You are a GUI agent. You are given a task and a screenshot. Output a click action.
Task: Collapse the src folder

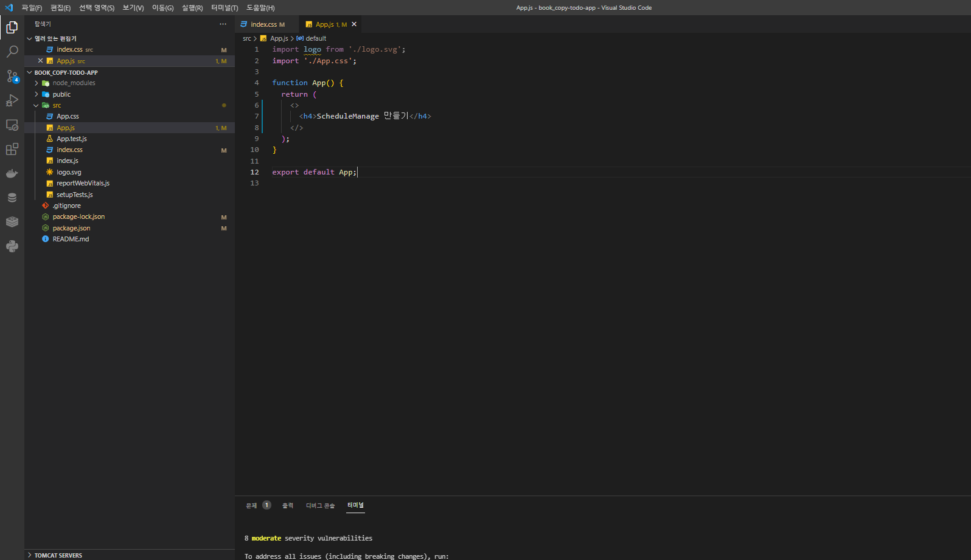[x=130, y=105]
